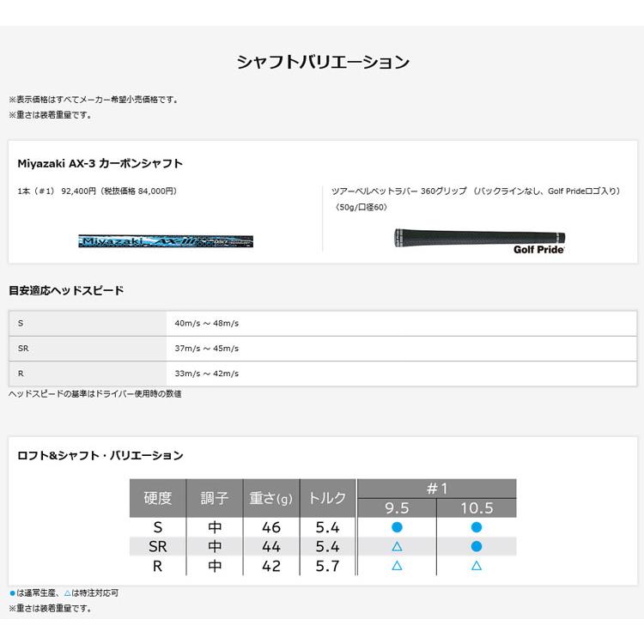Click the 9.5 loft header
644x644 pixels.
click(397, 508)
